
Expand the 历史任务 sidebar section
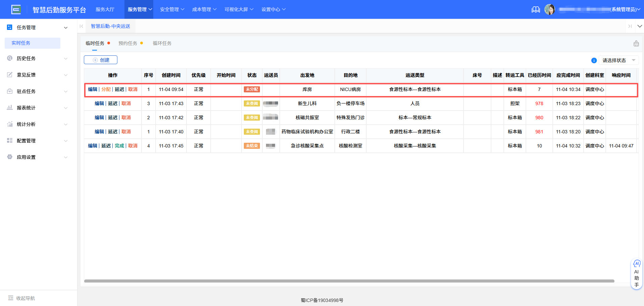click(66, 58)
